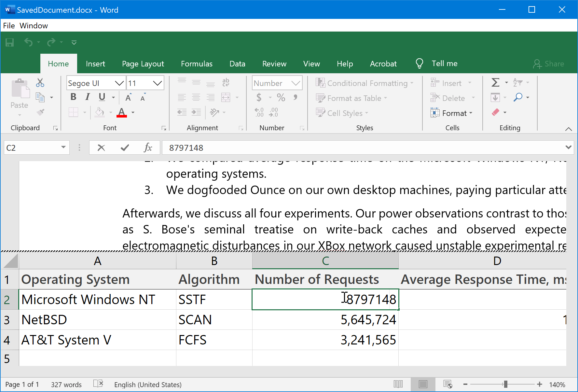Click the Share button
The image size is (578, 392).
(x=548, y=63)
